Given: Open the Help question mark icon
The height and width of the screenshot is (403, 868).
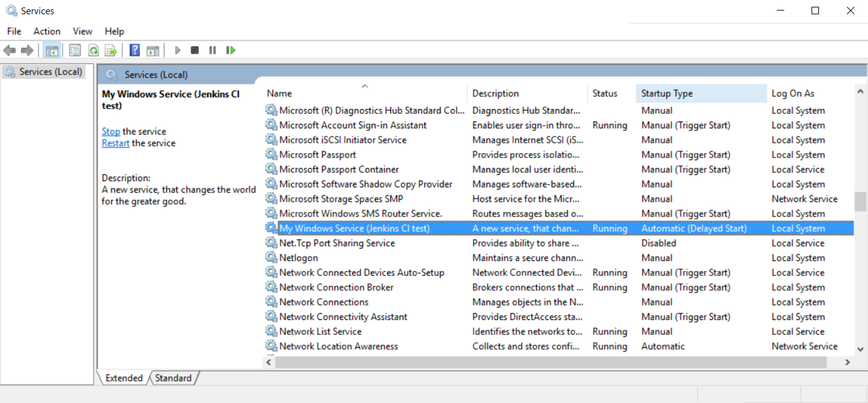Looking at the screenshot, I should (134, 51).
